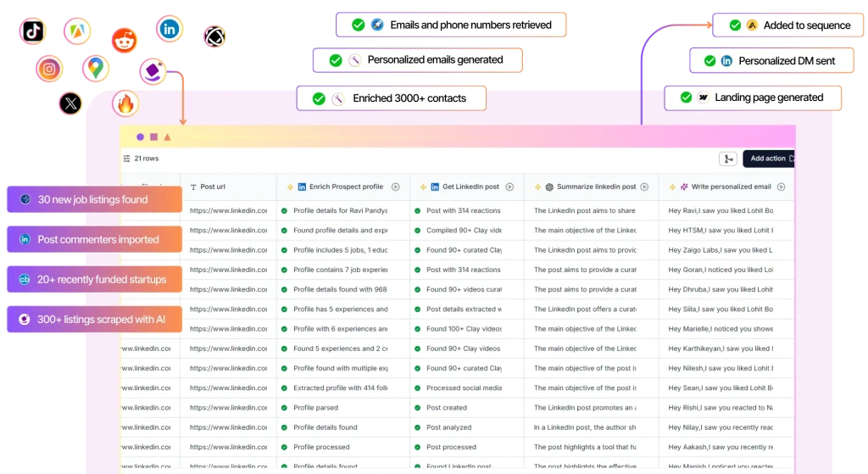Viewport: 868px width, 474px height.
Task: Click the Instagram icon
Action: pyautogui.click(x=50, y=69)
